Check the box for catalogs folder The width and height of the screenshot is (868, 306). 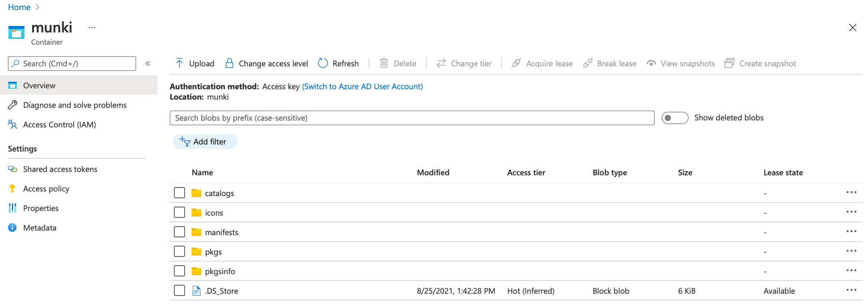click(x=179, y=193)
